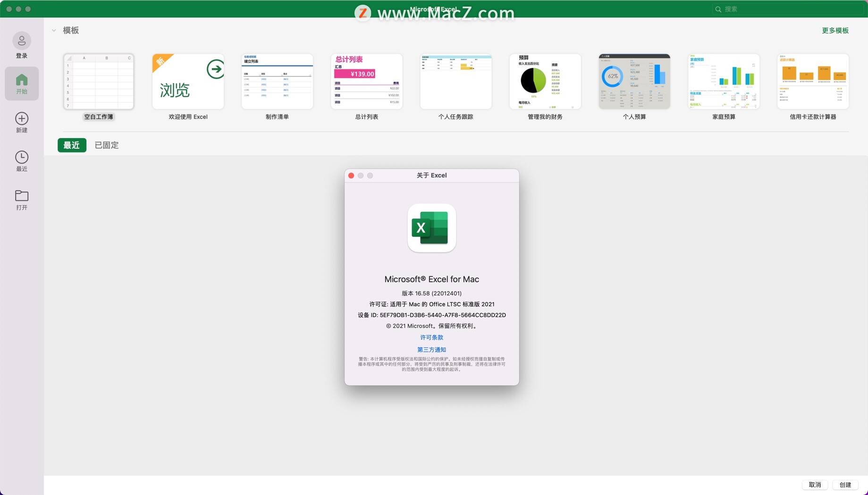The width and height of the screenshot is (868, 495).
Task: Click the sign-in account icon
Action: point(22,42)
